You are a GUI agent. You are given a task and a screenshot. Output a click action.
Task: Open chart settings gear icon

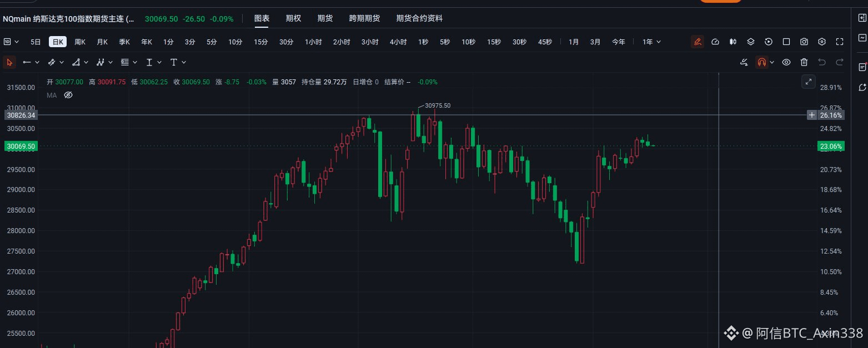(822, 42)
